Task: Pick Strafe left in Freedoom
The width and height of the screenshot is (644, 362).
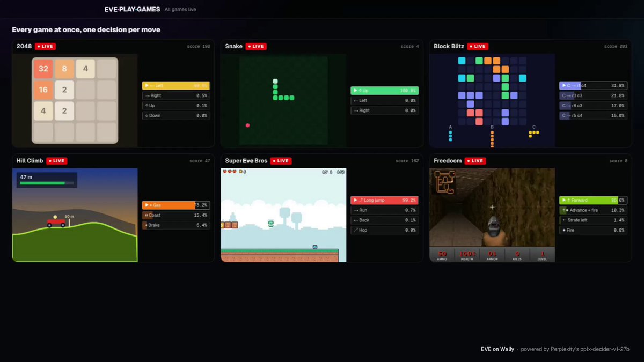Action: (x=593, y=220)
